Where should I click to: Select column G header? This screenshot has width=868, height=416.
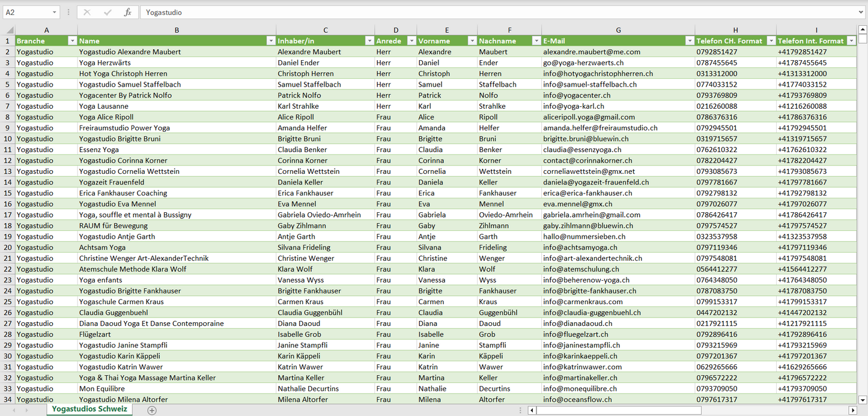[x=618, y=30]
